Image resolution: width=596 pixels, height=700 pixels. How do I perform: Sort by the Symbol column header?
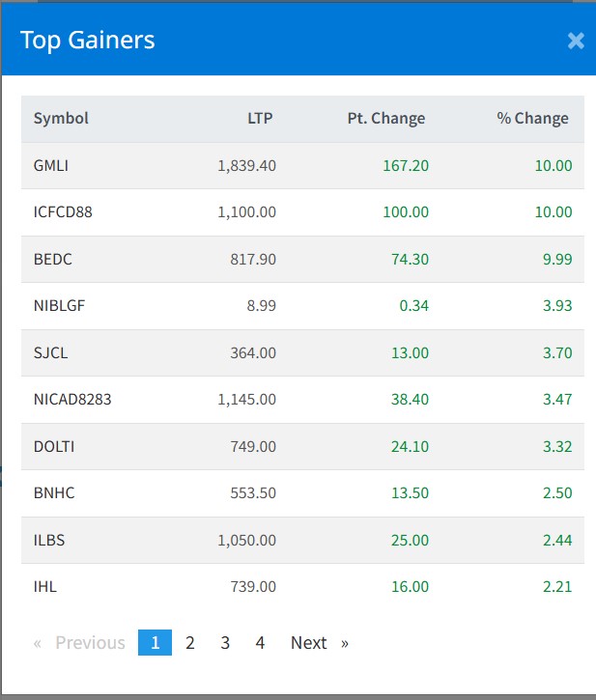coord(61,119)
